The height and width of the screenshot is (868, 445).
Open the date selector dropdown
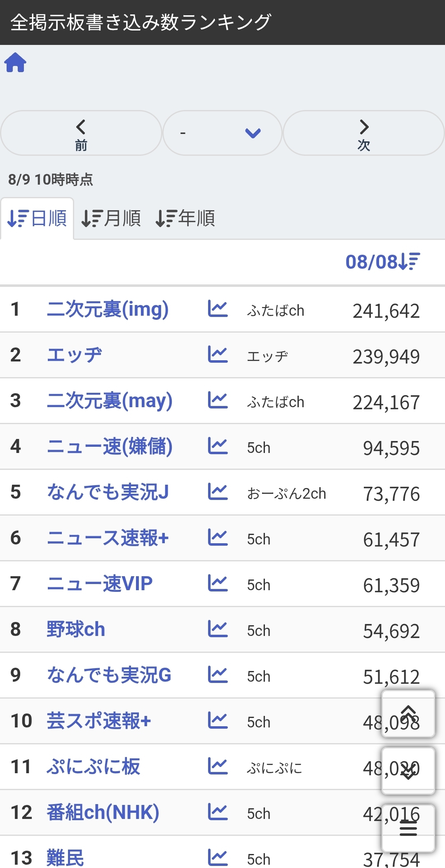point(222,133)
